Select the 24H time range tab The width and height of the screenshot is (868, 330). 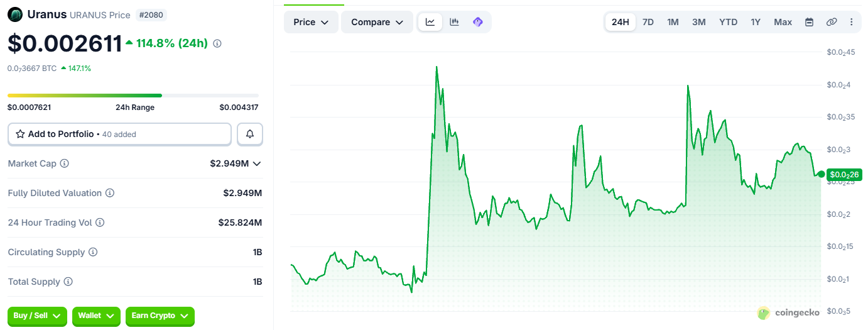[621, 22]
